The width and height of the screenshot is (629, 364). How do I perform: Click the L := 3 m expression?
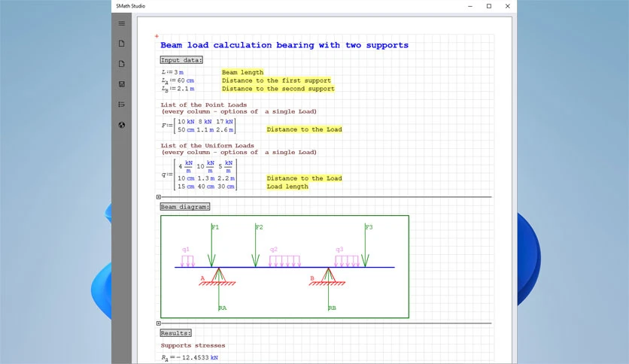coord(172,72)
